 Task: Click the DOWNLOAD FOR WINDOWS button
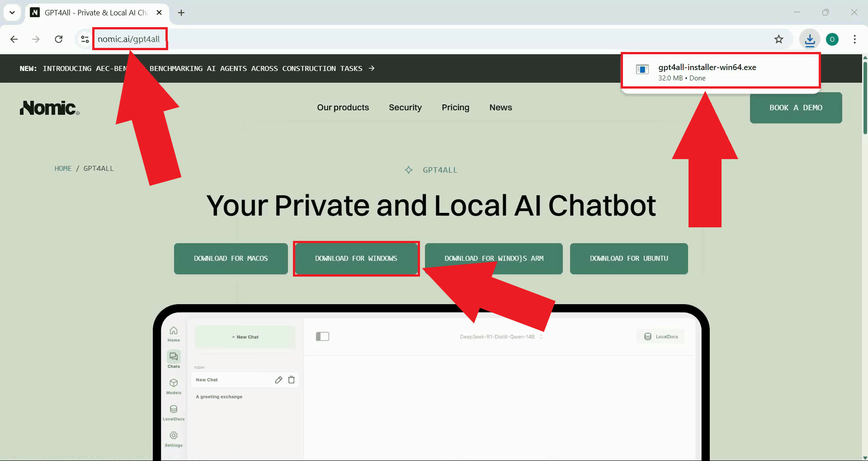tap(356, 258)
